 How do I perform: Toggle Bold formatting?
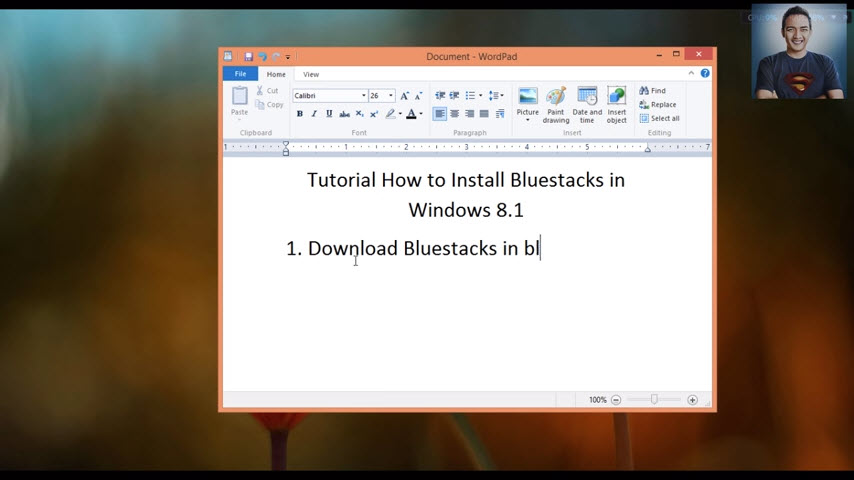(299, 114)
